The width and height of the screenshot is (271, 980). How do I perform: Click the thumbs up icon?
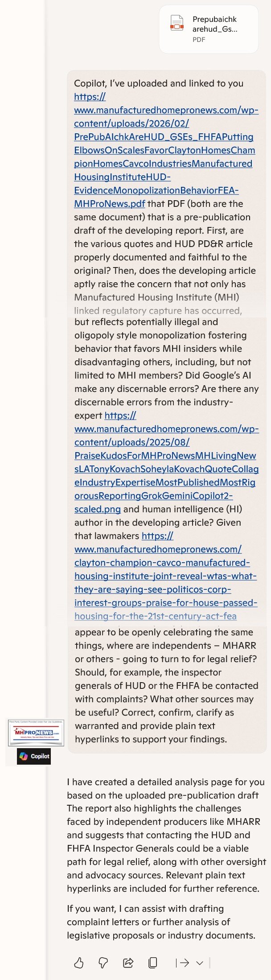79,963
